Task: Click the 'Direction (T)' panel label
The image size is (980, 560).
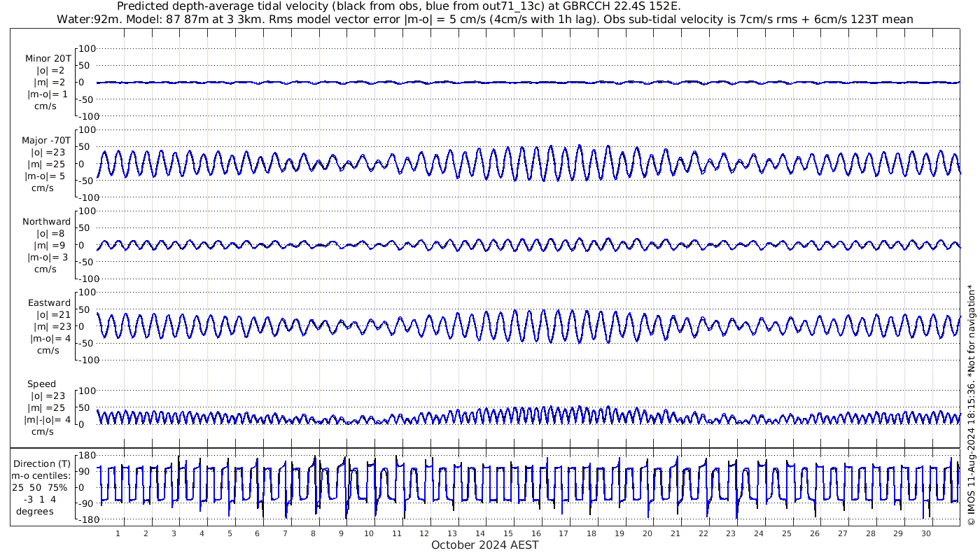Action: [x=43, y=463]
